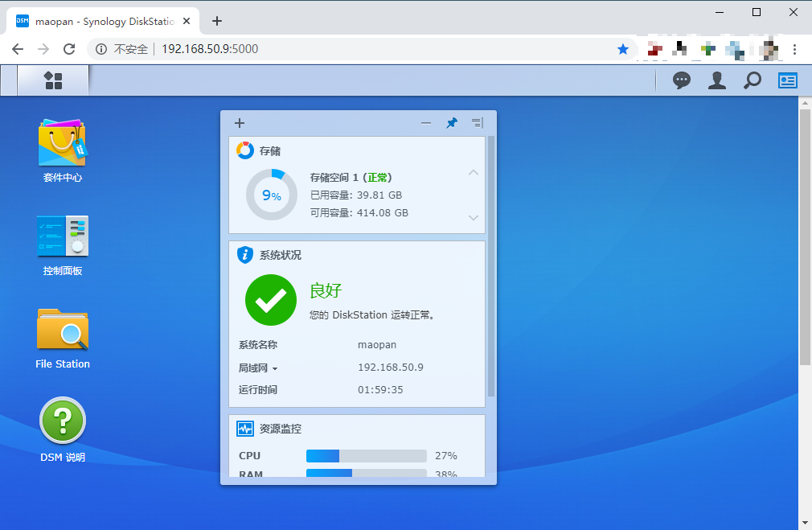Select the maopan Synology DiskStation browser tab
This screenshot has height=530, width=812.
pyautogui.click(x=103, y=21)
